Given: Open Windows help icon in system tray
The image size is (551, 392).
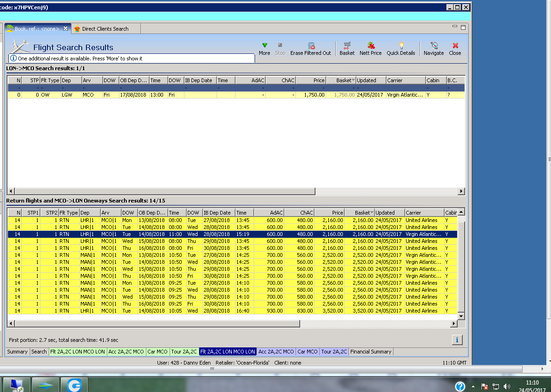Looking at the screenshot, I should click(x=459, y=386).
